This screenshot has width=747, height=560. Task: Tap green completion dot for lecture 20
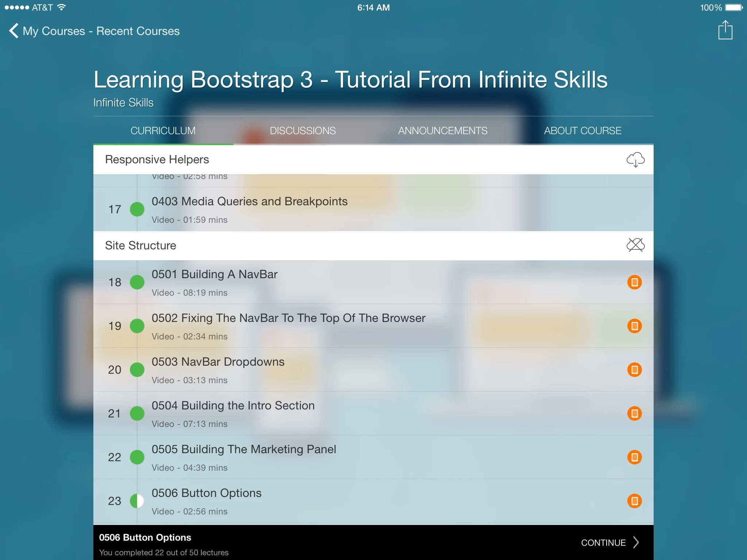tap(137, 370)
